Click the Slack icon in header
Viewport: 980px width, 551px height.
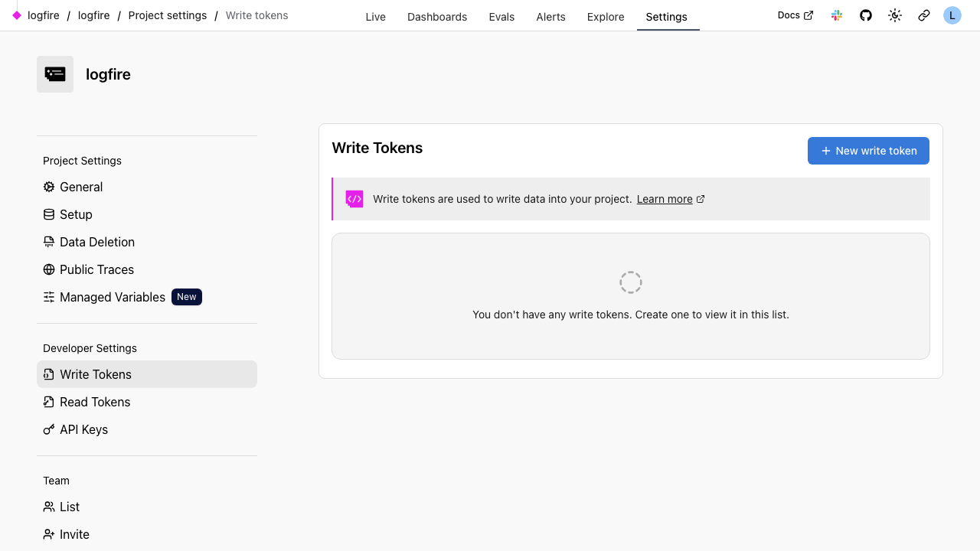pos(837,15)
